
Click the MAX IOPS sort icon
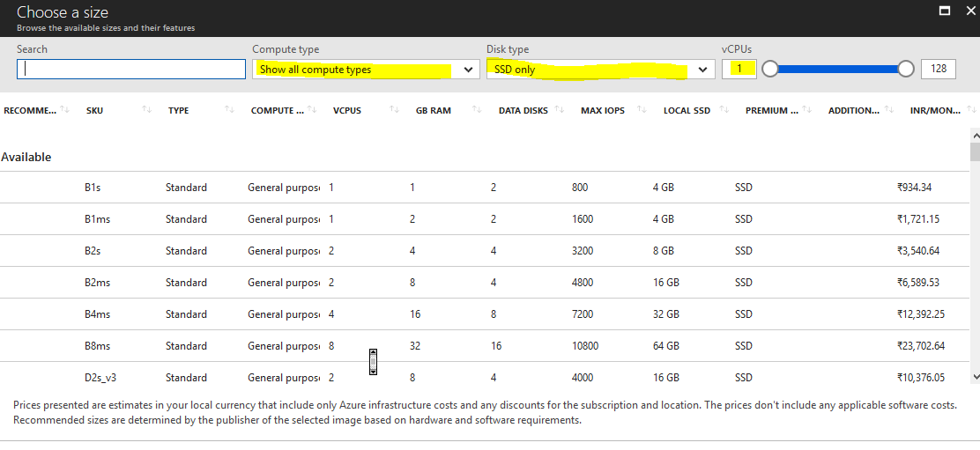coord(642,110)
